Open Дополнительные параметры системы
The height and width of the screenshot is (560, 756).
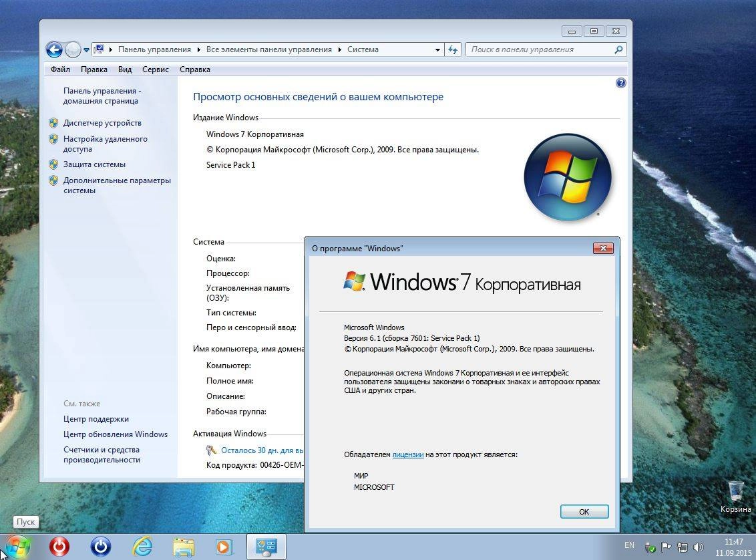coord(117,185)
